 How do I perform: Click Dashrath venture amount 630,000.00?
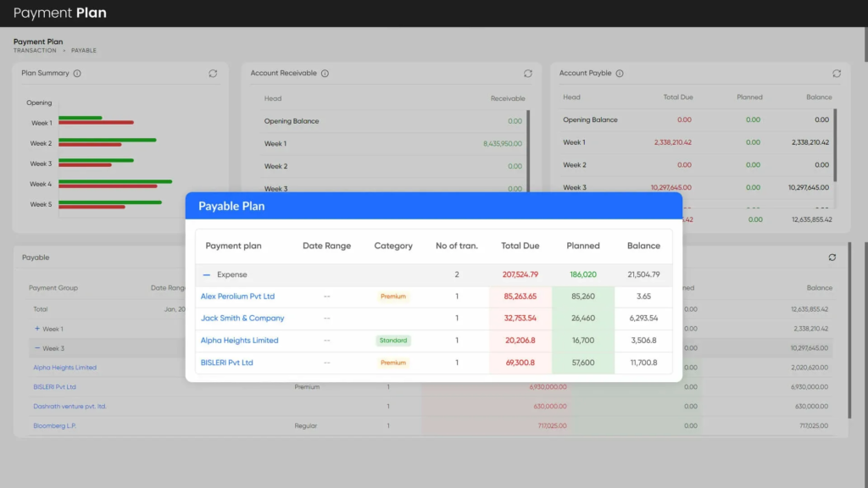tap(550, 406)
